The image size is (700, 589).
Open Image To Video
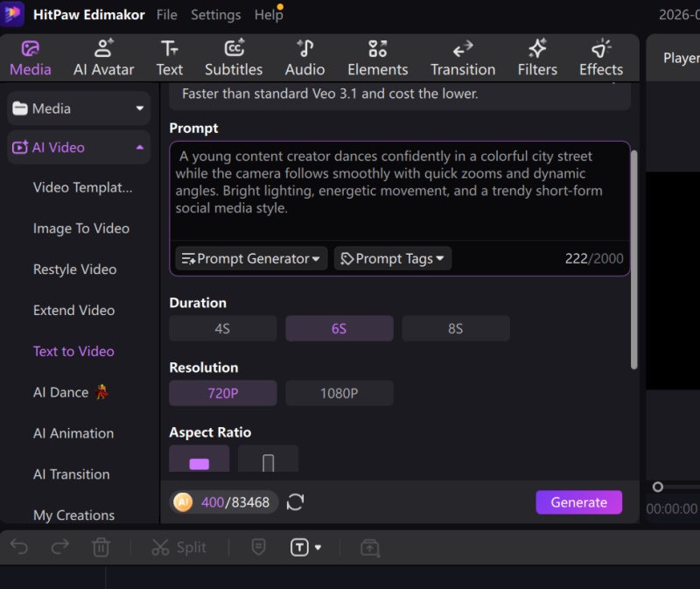coord(81,228)
